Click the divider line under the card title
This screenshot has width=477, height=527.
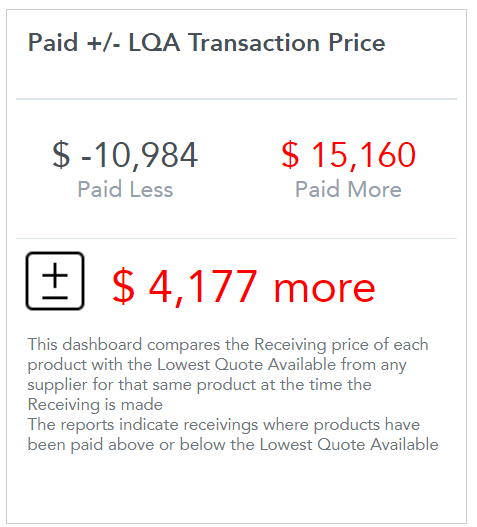[236, 99]
